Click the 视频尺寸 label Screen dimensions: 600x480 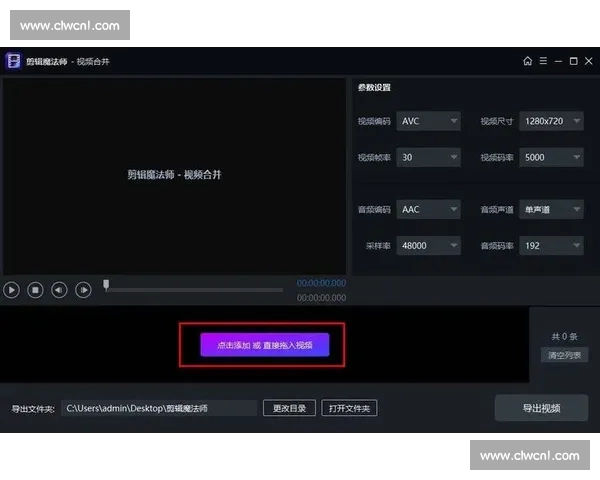click(x=497, y=121)
